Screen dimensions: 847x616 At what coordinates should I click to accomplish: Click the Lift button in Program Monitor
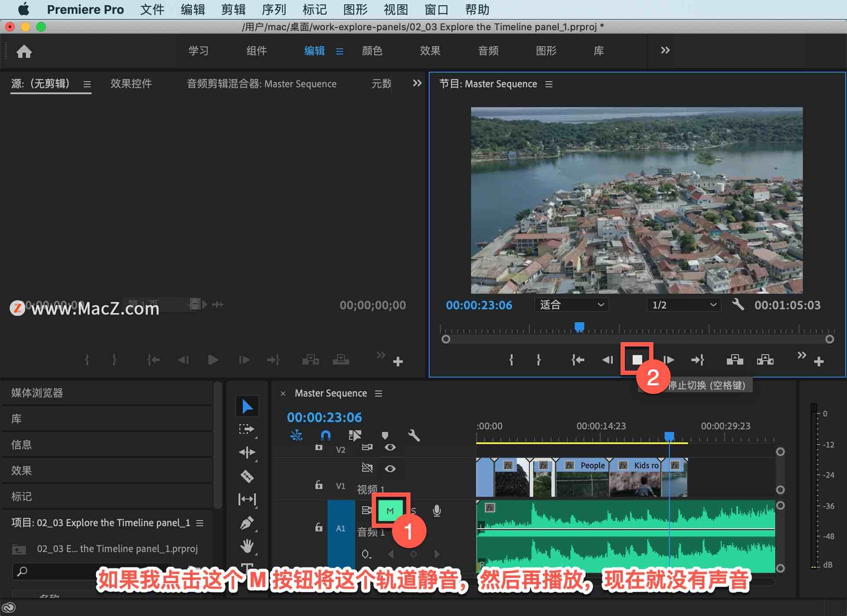(735, 360)
